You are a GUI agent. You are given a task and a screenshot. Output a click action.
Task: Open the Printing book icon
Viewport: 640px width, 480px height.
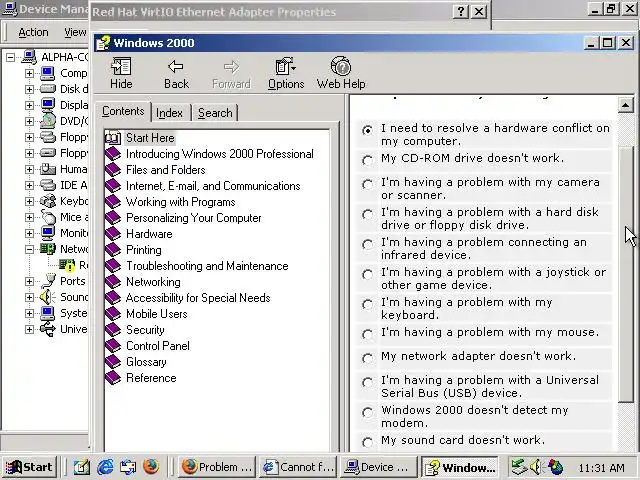click(113, 250)
